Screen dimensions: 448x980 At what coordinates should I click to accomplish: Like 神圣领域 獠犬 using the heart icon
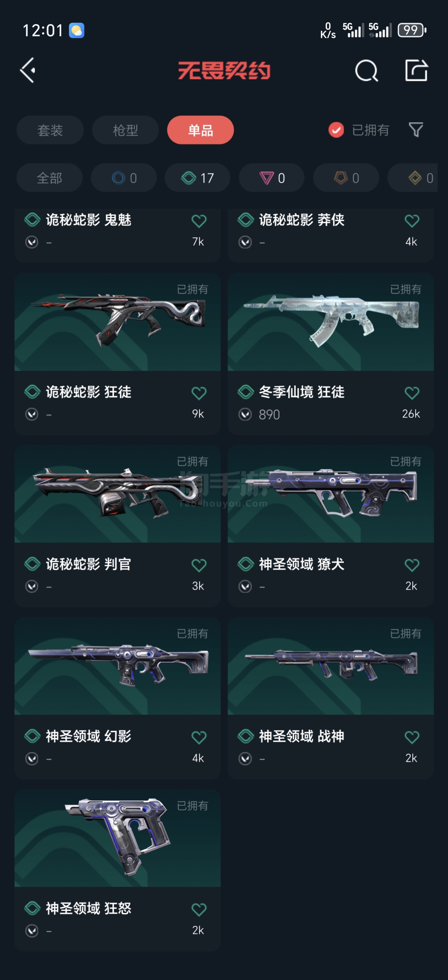point(412,565)
